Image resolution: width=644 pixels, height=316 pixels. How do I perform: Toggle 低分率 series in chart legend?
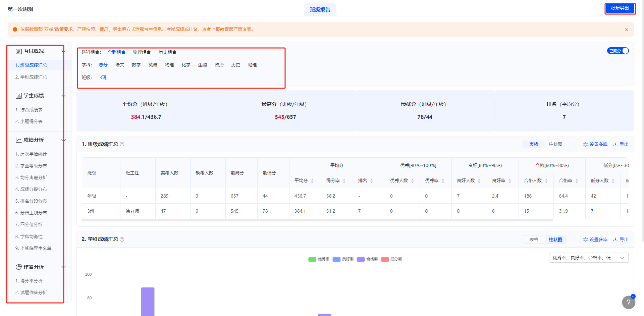(391, 259)
